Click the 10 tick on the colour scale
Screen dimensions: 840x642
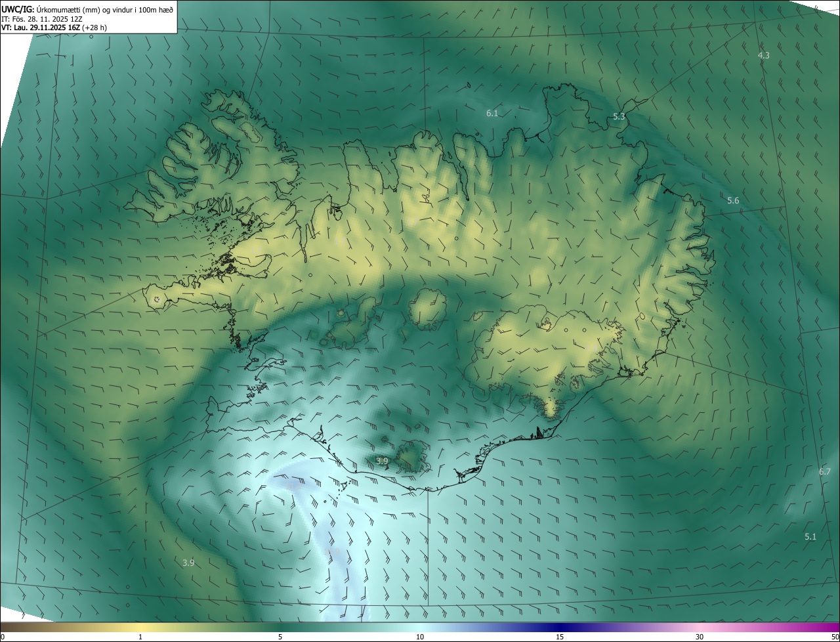pyautogui.click(x=420, y=637)
